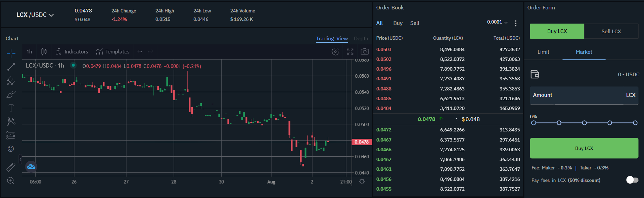
Task: Click the candlestick chart style icon
Action: pyautogui.click(x=44, y=51)
